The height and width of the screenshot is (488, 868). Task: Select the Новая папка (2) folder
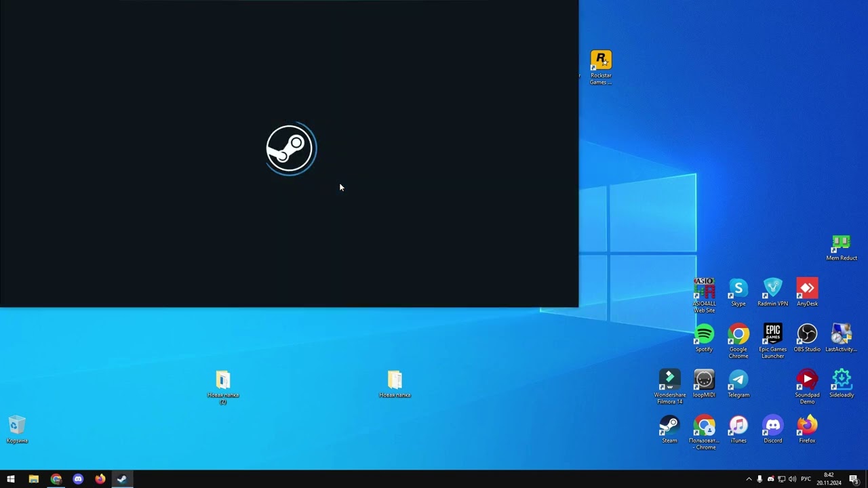pyautogui.click(x=223, y=387)
